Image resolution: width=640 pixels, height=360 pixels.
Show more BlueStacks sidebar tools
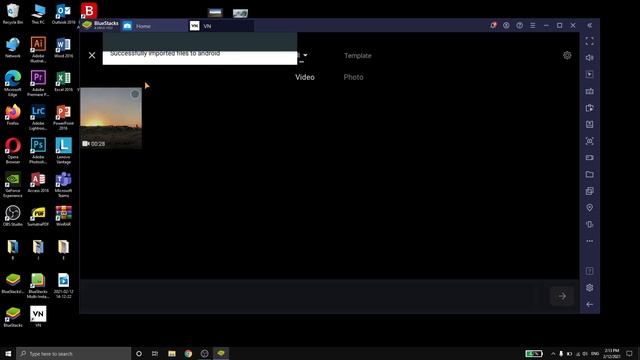[x=589, y=241]
